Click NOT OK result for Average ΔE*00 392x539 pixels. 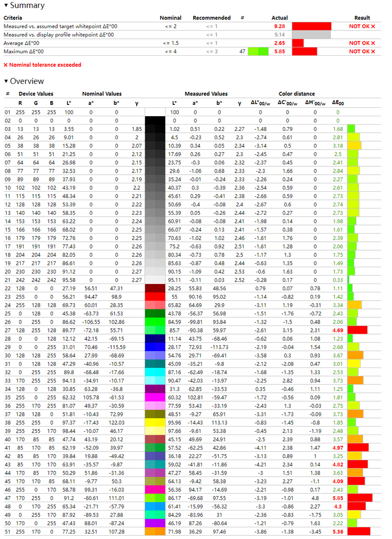point(362,43)
